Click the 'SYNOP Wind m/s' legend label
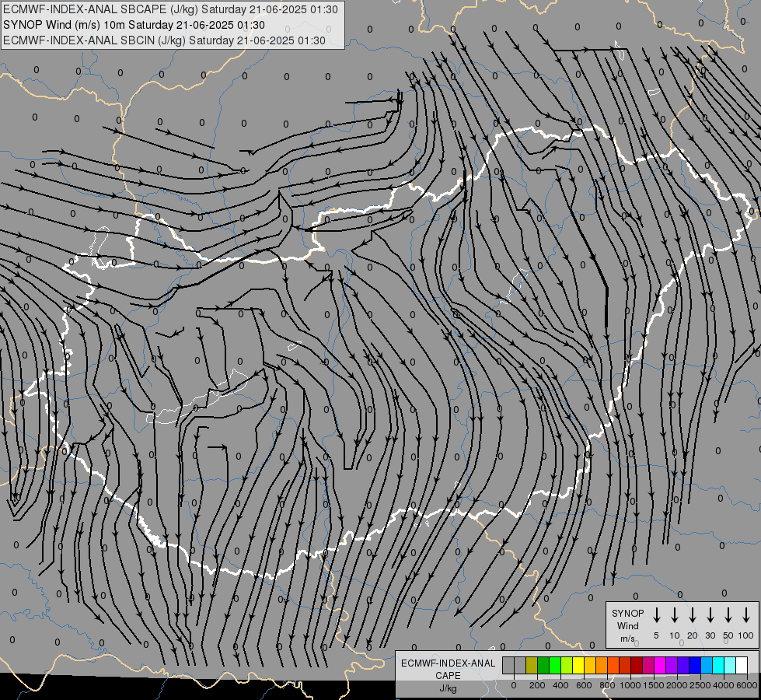 pyautogui.click(x=627, y=625)
